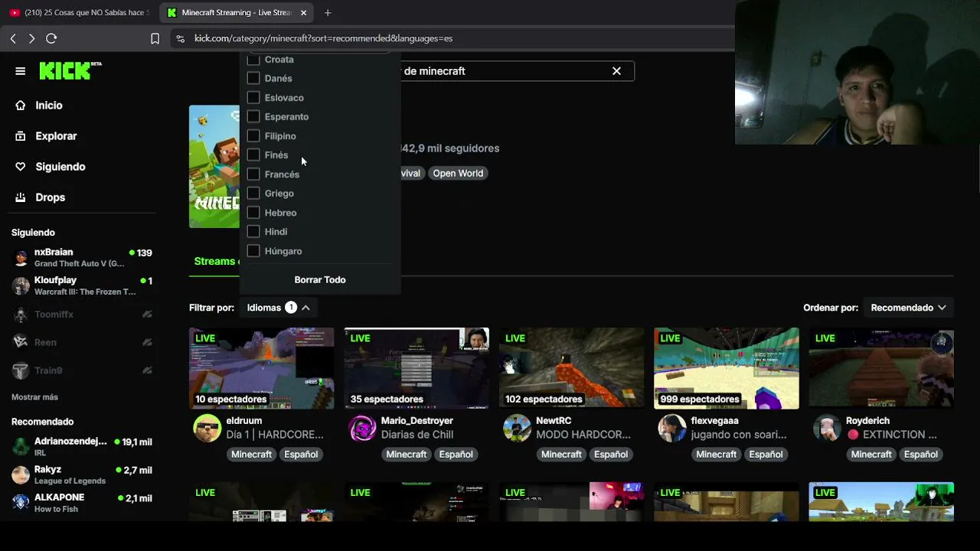Open the stream thumbnail with 102 espectadores
Viewport: 980px width, 551px height.
click(x=572, y=368)
